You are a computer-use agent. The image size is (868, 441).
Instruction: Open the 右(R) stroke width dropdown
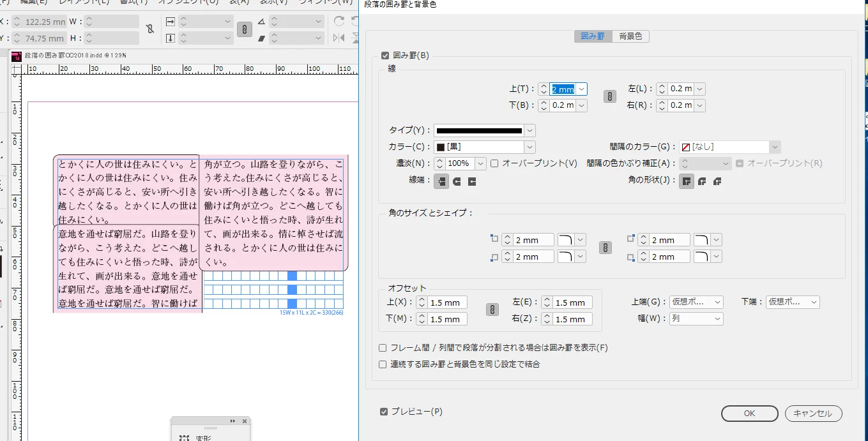[x=699, y=105]
